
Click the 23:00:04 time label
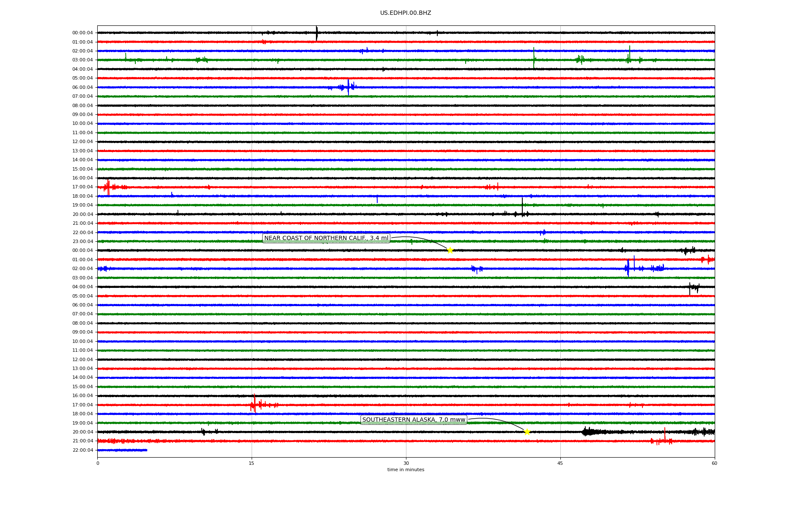pos(82,242)
